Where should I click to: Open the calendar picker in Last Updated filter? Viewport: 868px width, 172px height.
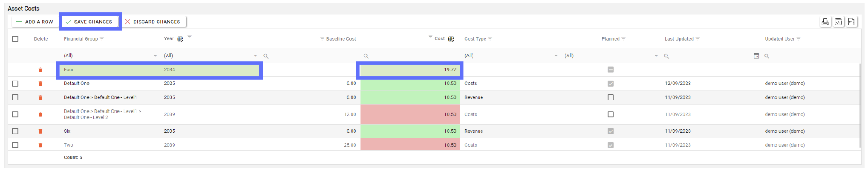point(756,56)
